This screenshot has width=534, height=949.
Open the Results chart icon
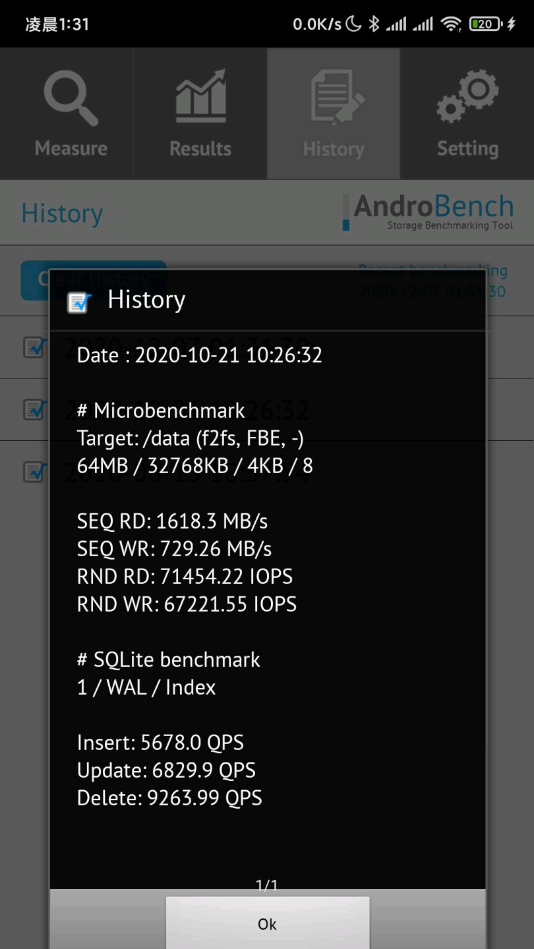(200, 96)
